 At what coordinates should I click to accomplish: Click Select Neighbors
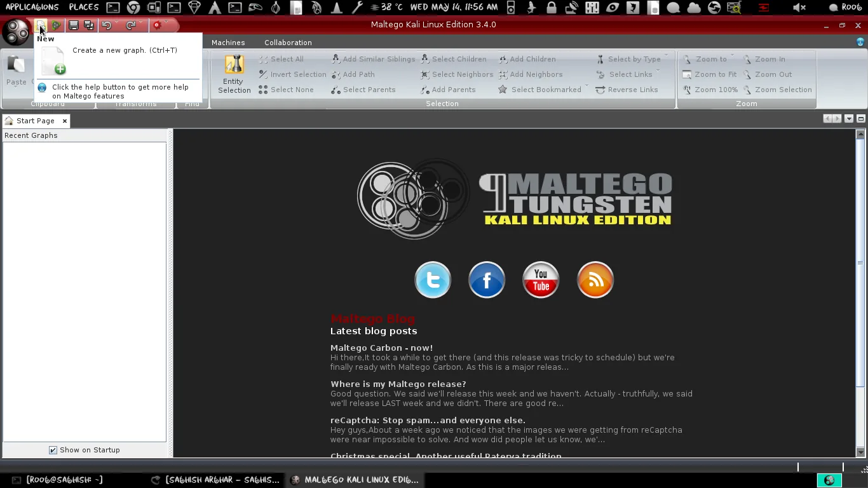pyautogui.click(x=457, y=74)
